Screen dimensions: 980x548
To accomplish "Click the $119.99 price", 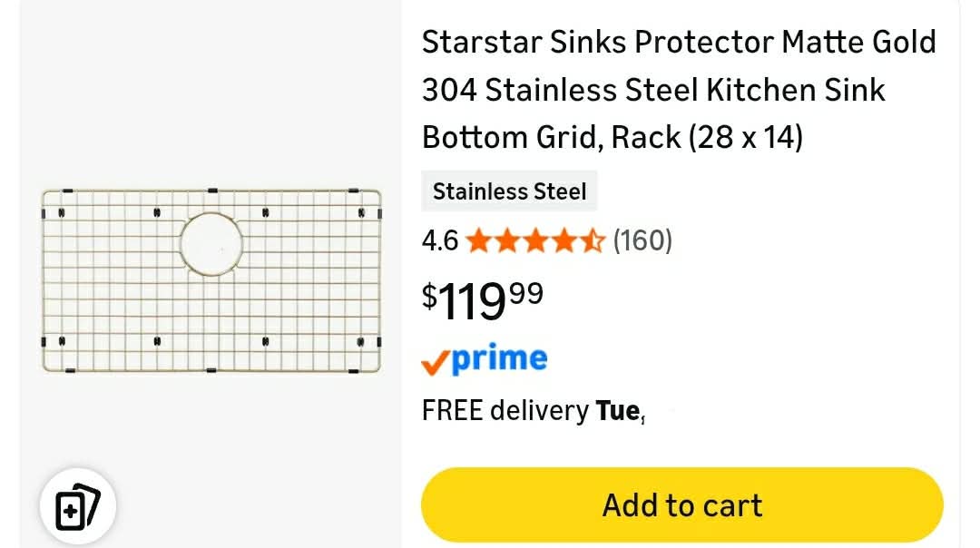I will pos(483,301).
